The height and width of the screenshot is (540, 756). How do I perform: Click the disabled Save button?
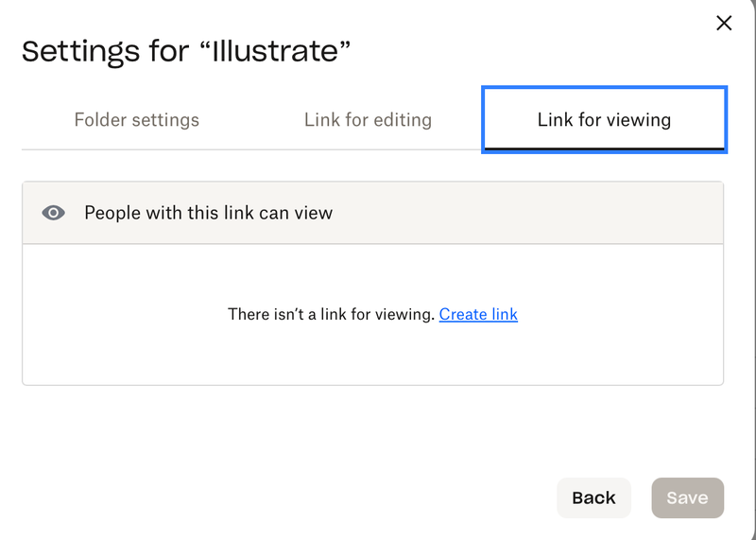(x=687, y=497)
